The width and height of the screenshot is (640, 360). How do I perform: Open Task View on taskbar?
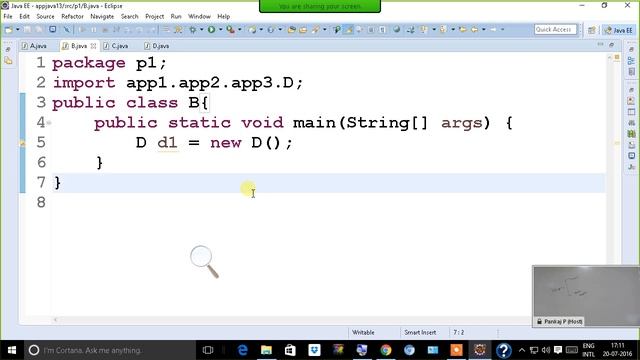pos(208,350)
